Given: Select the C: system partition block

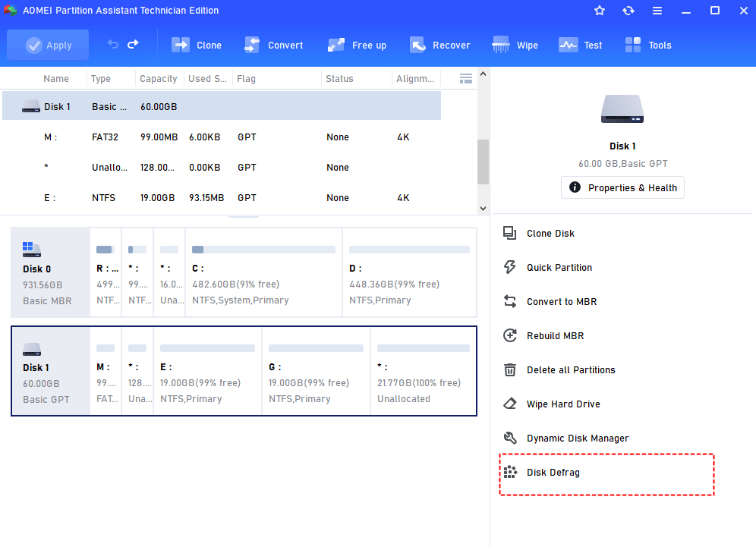Looking at the screenshot, I should [x=263, y=273].
